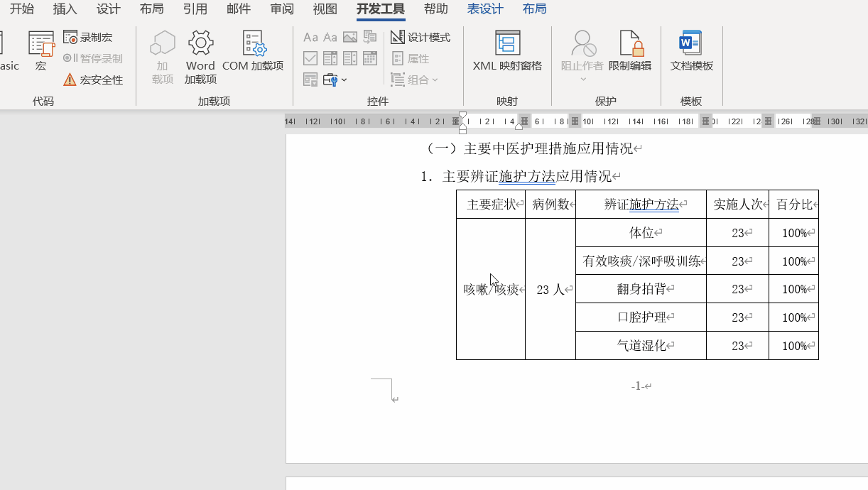This screenshot has height=490, width=868.
Task: Open the XML 映射窗格 pane
Action: [x=507, y=51]
